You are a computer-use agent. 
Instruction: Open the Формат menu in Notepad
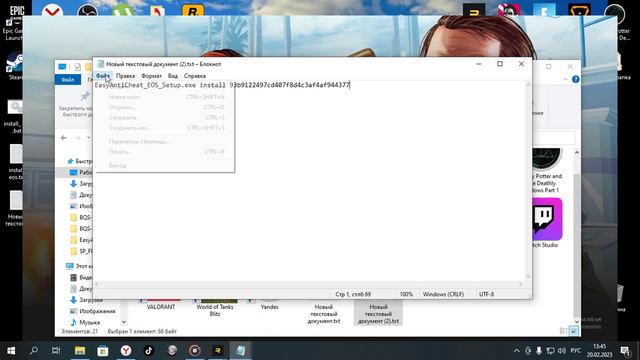click(x=151, y=76)
